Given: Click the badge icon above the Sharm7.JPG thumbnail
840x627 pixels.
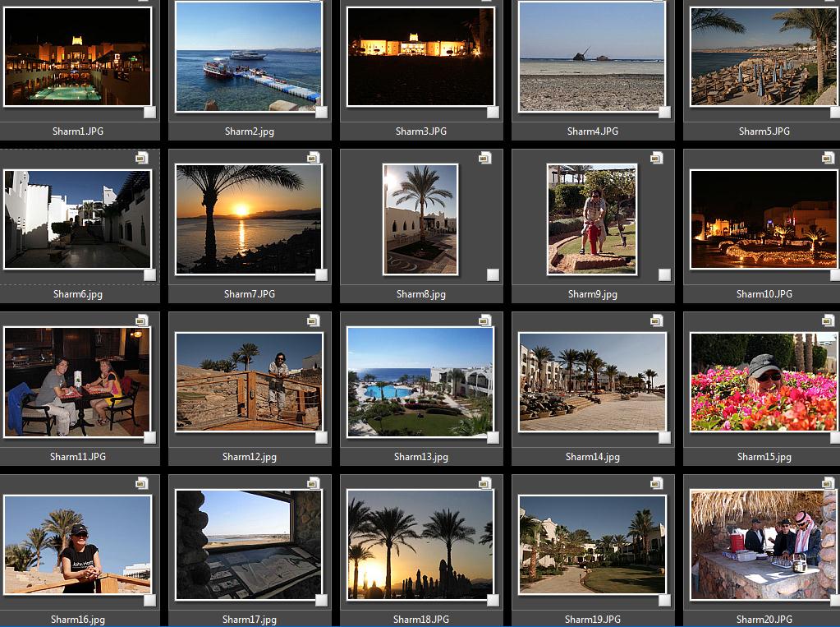Looking at the screenshot, I should 314,158.
